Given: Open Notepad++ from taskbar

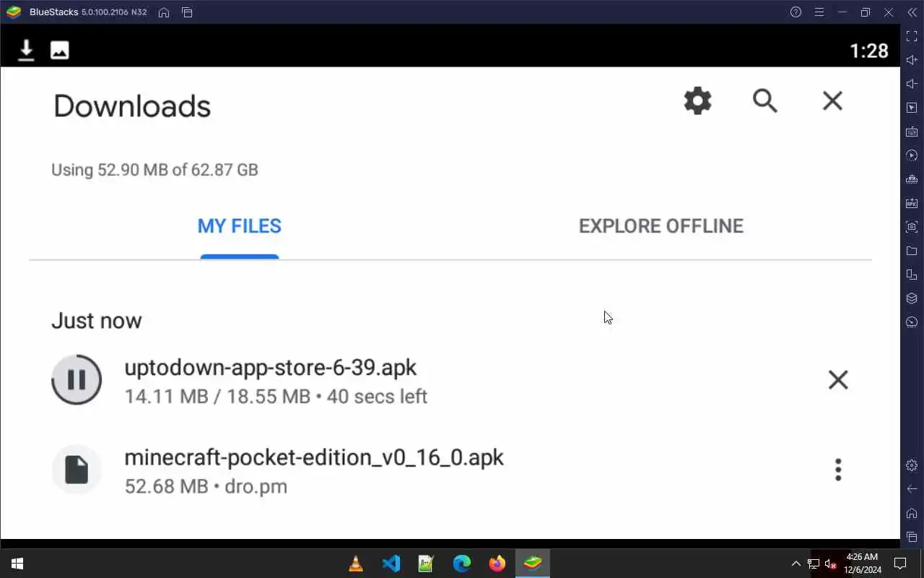Looking at the screenshot, I should click(x=427, y=564).
